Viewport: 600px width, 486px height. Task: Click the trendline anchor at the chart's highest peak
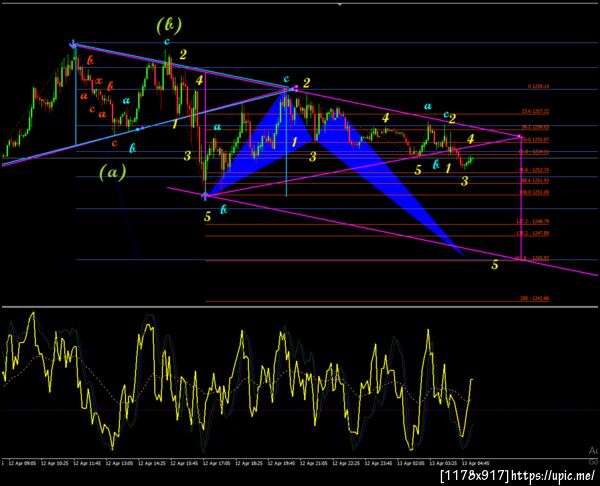click(x=73, y=45)
